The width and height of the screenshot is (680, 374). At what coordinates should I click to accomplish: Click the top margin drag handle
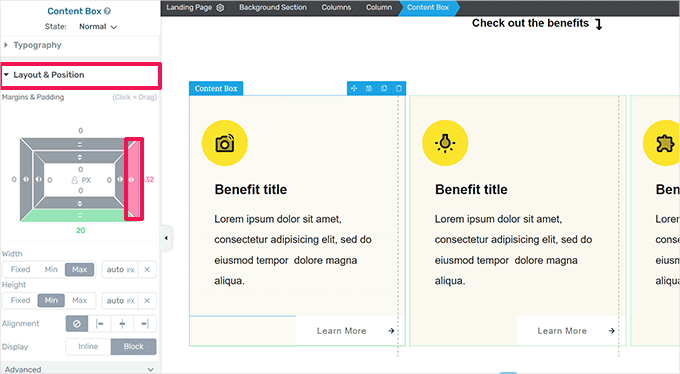(x=80, y=144)
